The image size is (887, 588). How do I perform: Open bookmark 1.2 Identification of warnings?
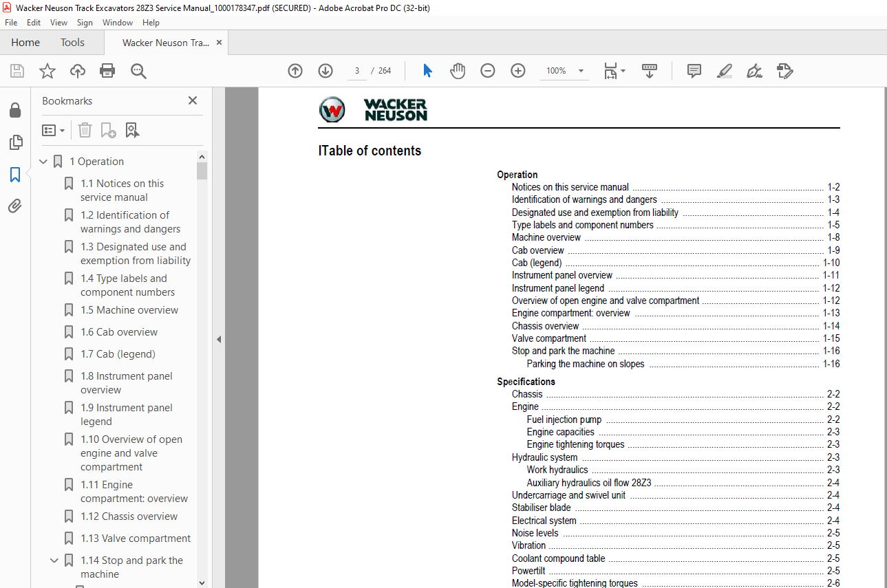click(x=131, y=222)
